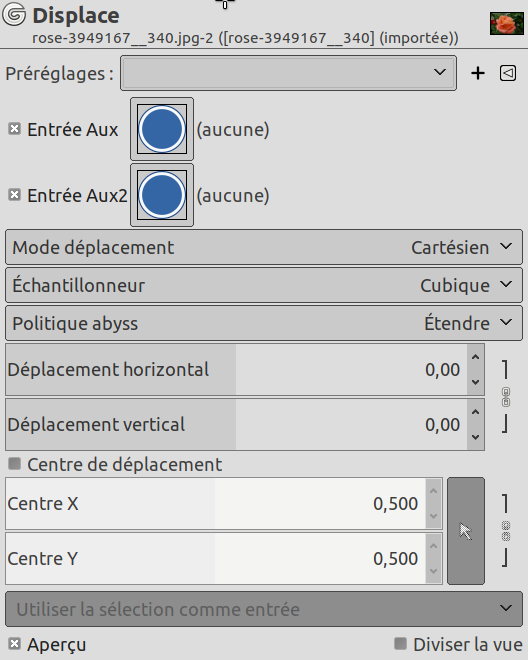Click the first (aucune) label beside Entrée Aux
The width and height of the screenshot is (528, 660).
pos(233,129)
